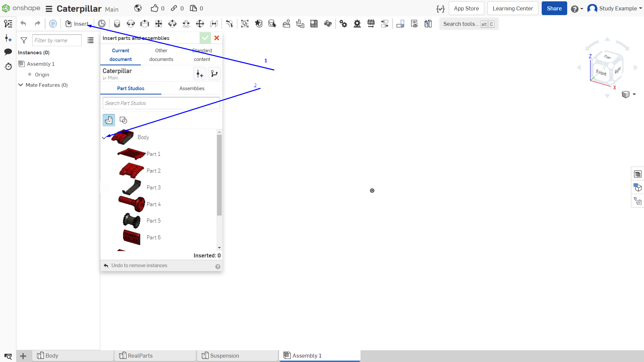The width and height of the screenshot is (644, 362).
Task: Click the Gear relation icon
Action: click(343, 24)
